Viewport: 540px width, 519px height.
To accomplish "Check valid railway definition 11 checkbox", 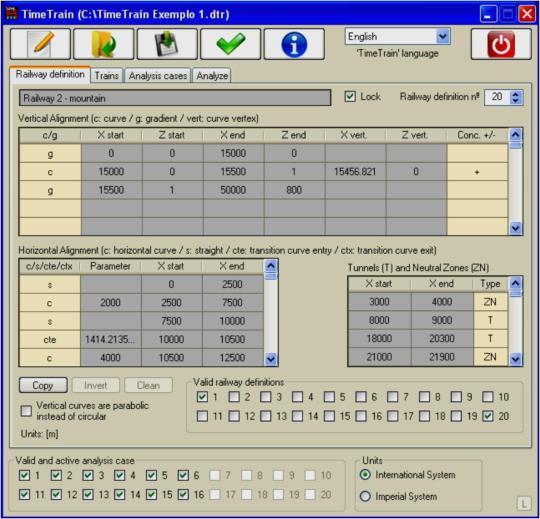I will (202, 416).
